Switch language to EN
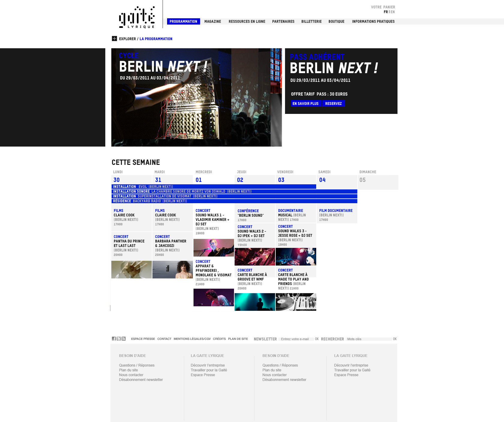 (393, 12)
